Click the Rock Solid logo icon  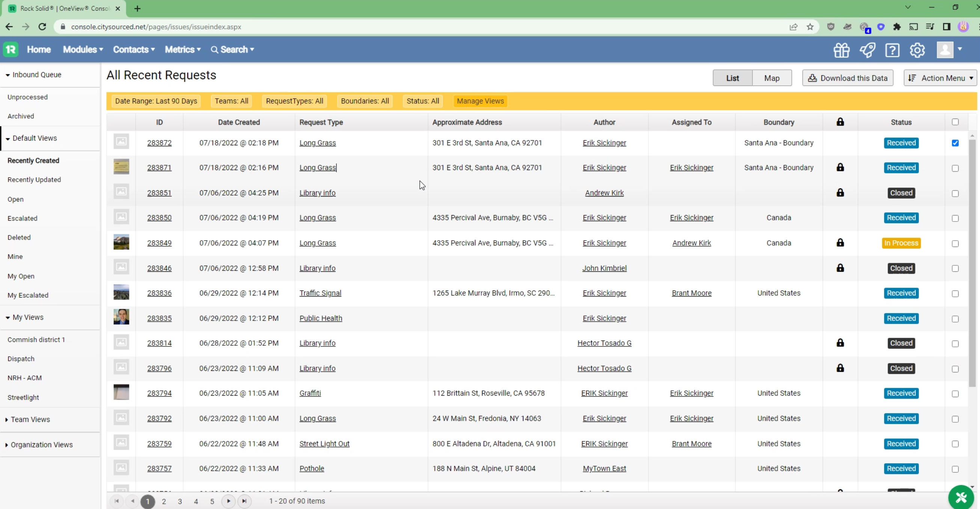pos(11,50)
